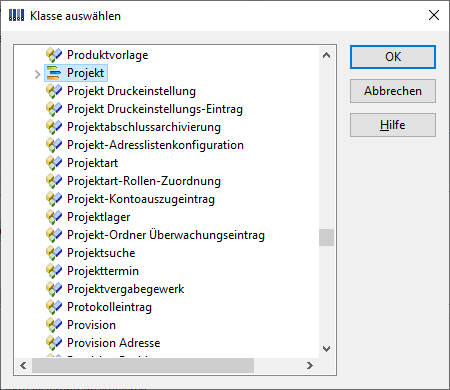Open the Hilfe help button
Screen dimensions: 450x390
pyautogui.click(x=393, y=125)
